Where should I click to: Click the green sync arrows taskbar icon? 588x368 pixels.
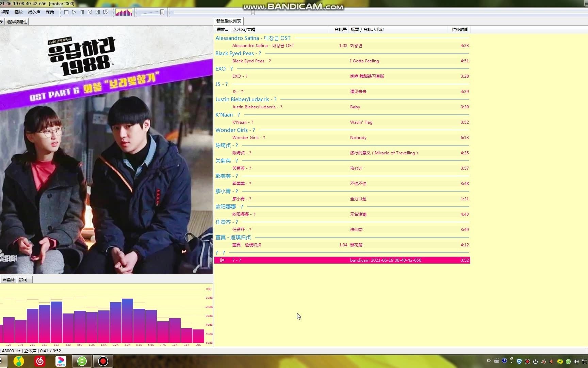pyautogui.click(x=82, y=361)
